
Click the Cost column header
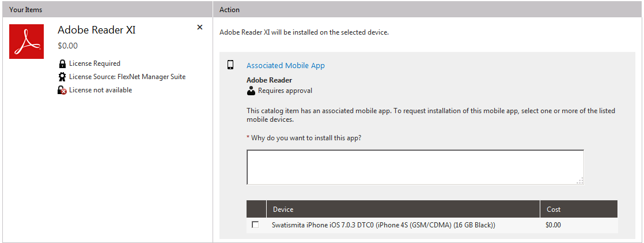[553, 209]
